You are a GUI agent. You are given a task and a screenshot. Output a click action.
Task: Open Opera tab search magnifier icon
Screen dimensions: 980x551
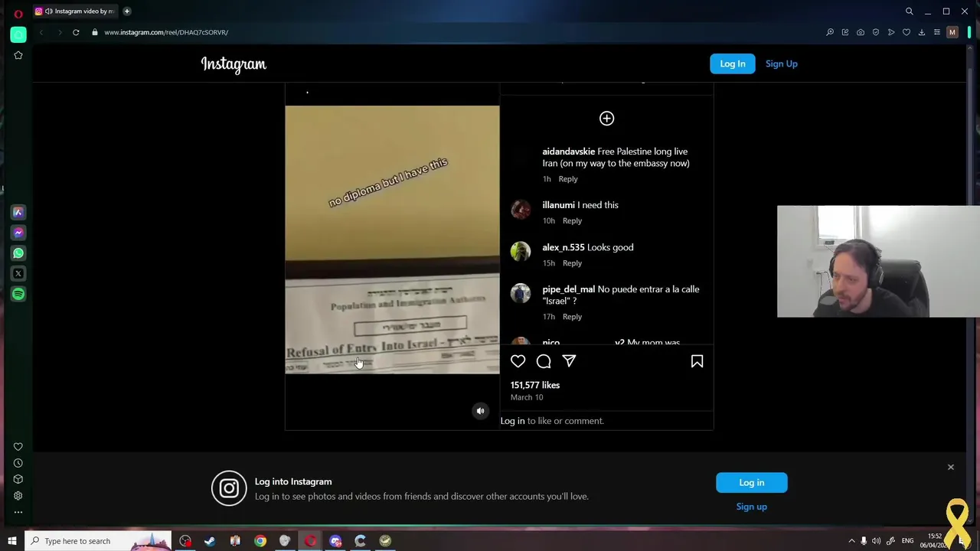point(909,11)
